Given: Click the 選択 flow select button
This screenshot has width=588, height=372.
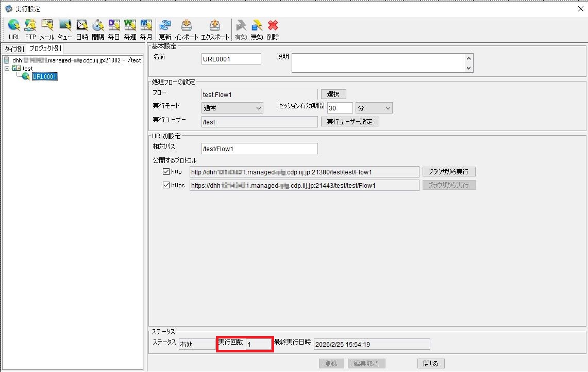Looking at the screenshot, I should click(333, 94).
